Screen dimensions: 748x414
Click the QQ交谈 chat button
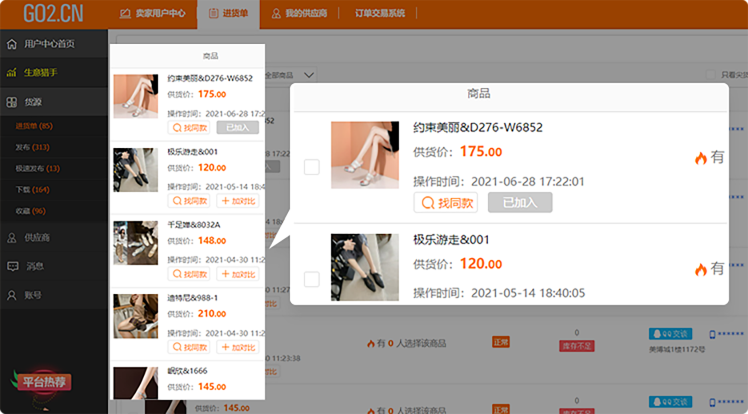point(670,333)
